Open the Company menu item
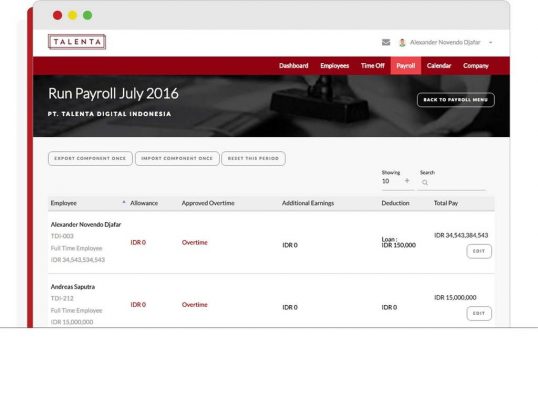 476,66
